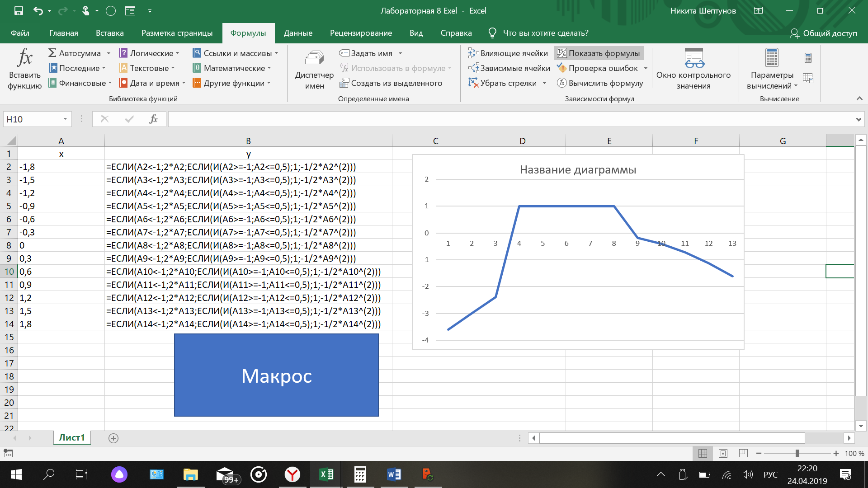Image resolution: width=868 pixels, height=488 pixels.
Task: Switch to Page Layout view icon
Action: pyautogui.click(x=723, y=453)
